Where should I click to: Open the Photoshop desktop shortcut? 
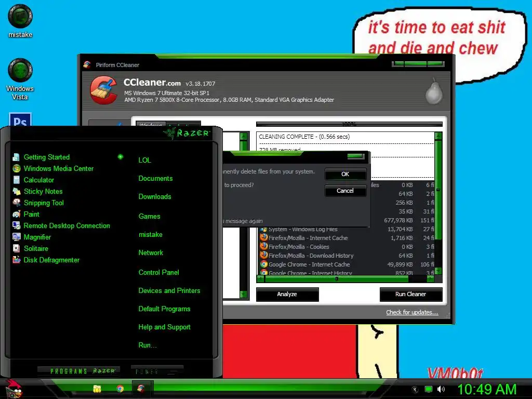tap(20, 120)
